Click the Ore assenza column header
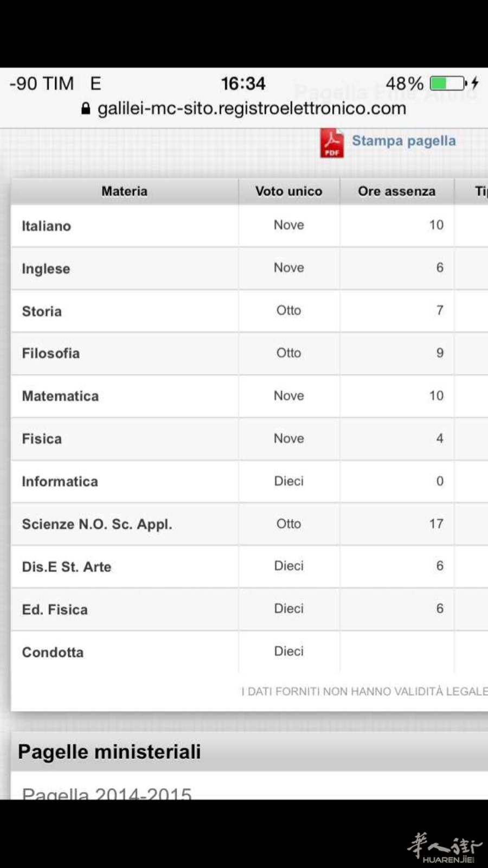The height and width of the screenshot is (868, 488). 396,191
